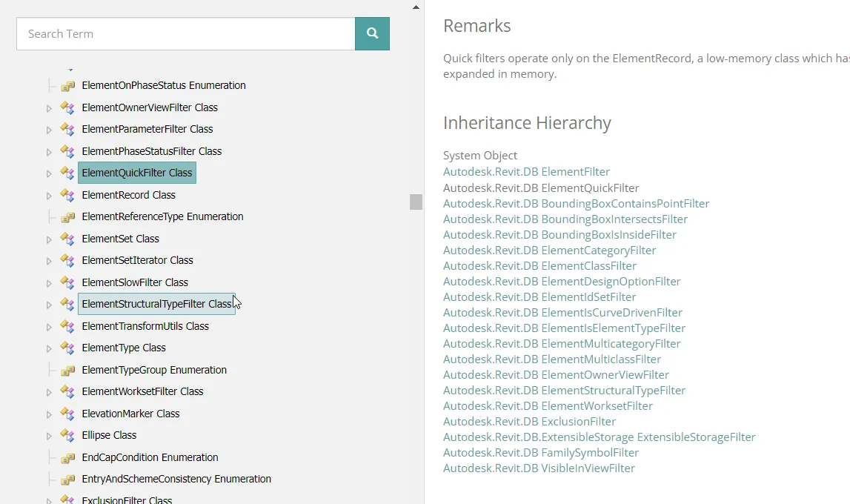Expand the ElementPhaseStatusFilter Class node
The height and width of the screenshot is (504, 850).
[49, 152]
